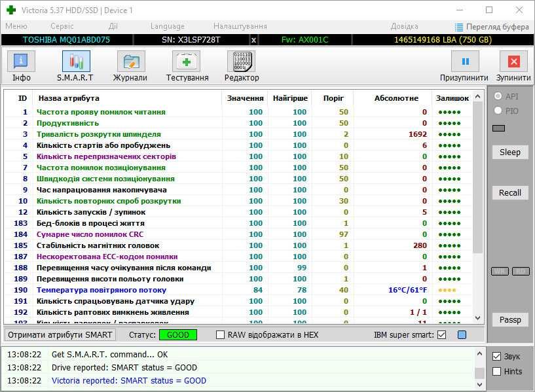Open the Довідка help menu
Viewport: 535px width, 392px height.
click(404, 26)
